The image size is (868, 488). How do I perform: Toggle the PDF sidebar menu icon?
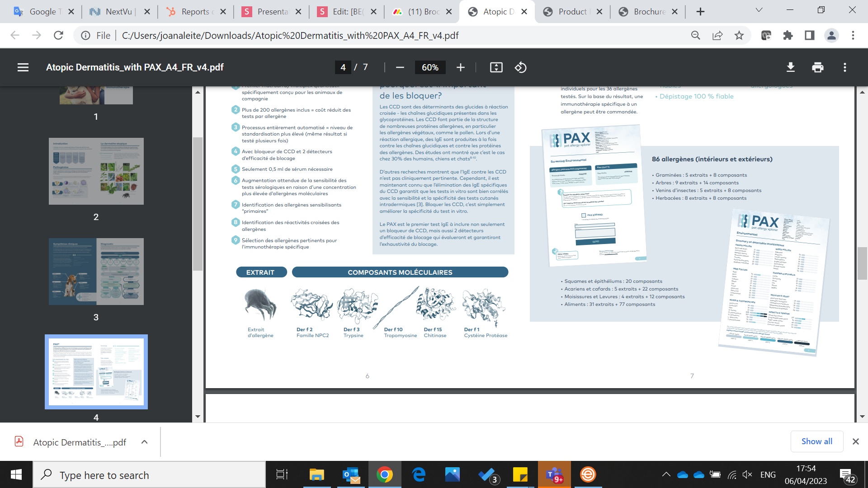[23, 67]
